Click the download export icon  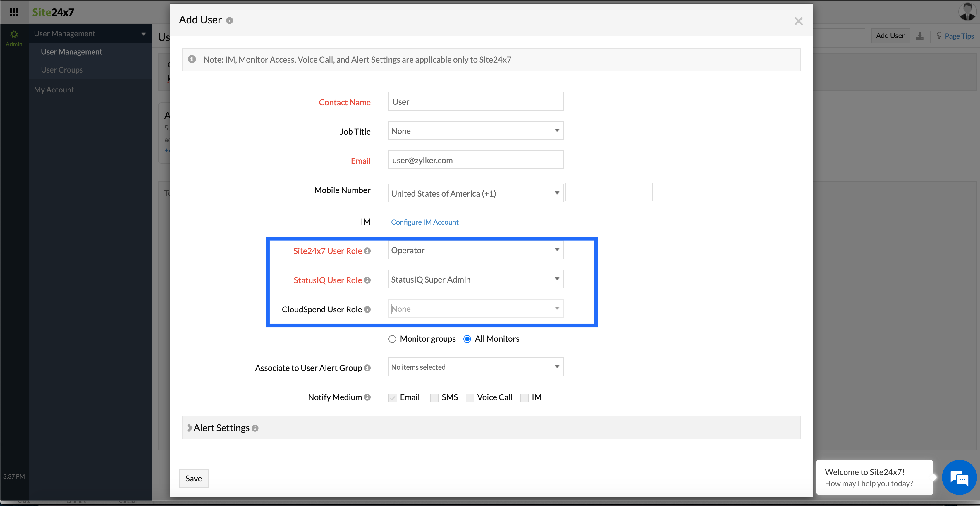click(x=919, y=36)
